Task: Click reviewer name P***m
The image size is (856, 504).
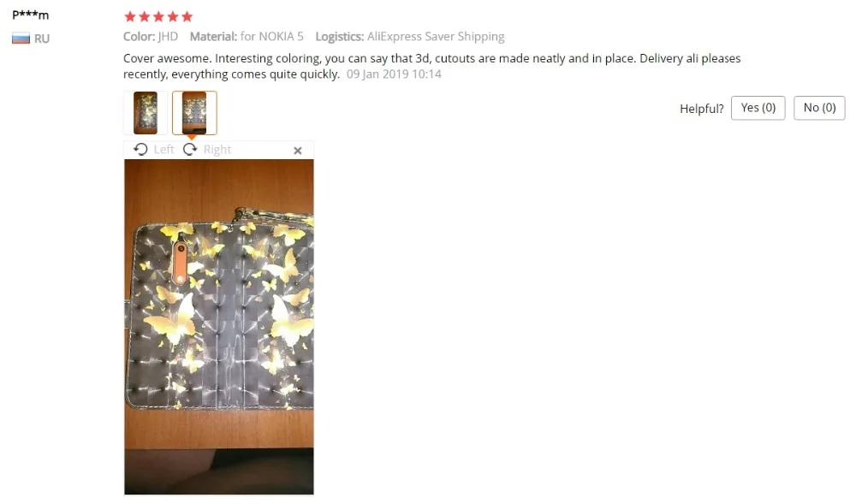Action: click(31, 15)
